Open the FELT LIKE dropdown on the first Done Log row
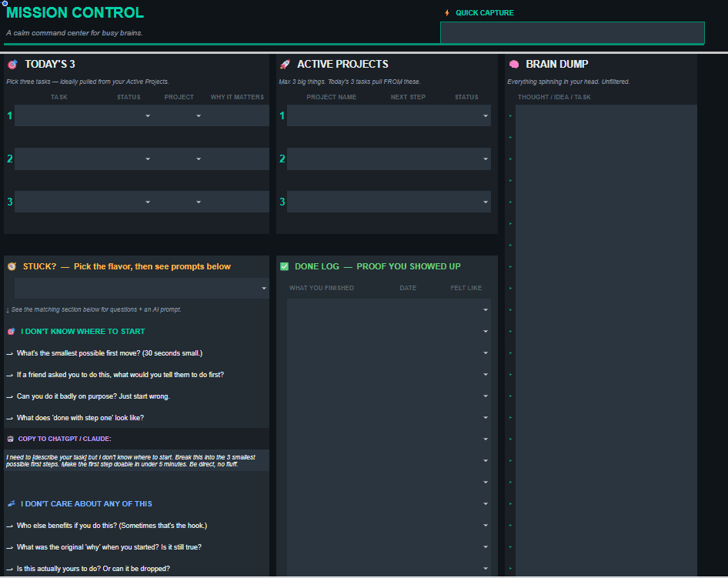Viewport: 728px width, 578px height. coord(485,309)
